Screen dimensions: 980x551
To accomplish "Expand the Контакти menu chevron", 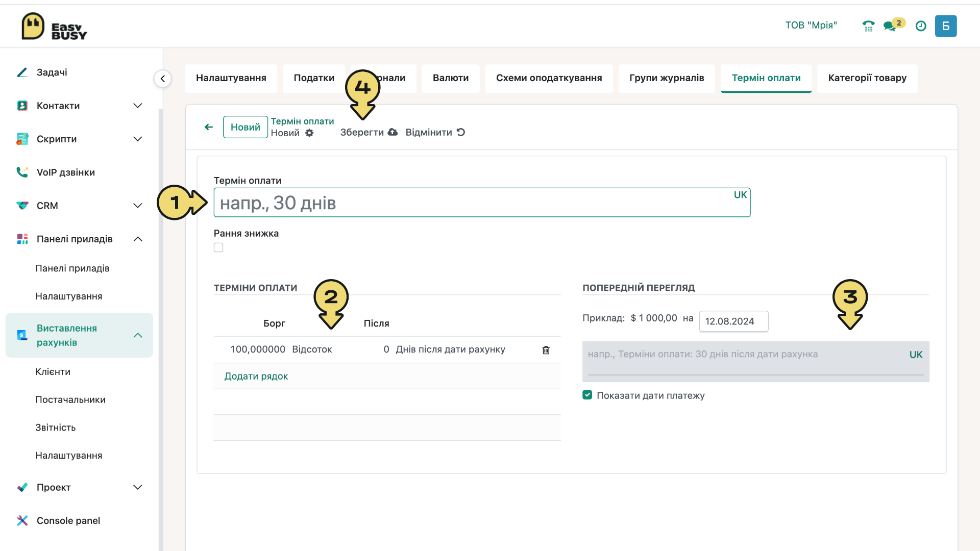I will [x=138, y=106].
